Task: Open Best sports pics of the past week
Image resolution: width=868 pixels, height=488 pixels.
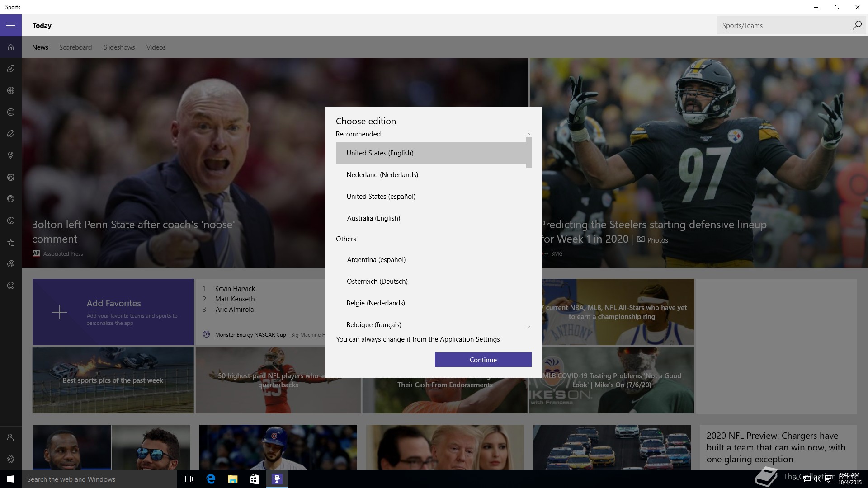Action: 113,380
